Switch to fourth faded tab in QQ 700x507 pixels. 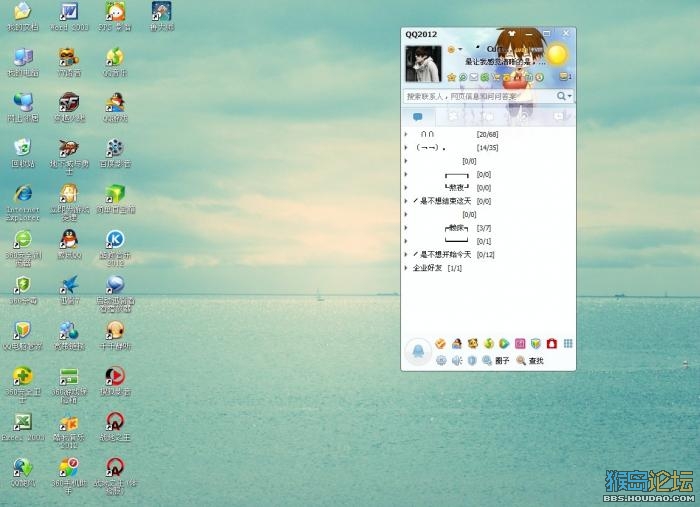(x=523, y=117)
